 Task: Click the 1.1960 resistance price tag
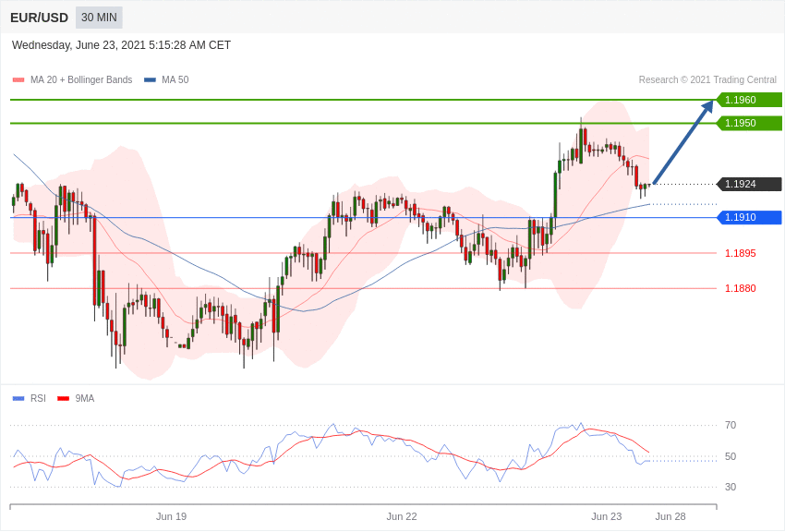coord(750,100)
